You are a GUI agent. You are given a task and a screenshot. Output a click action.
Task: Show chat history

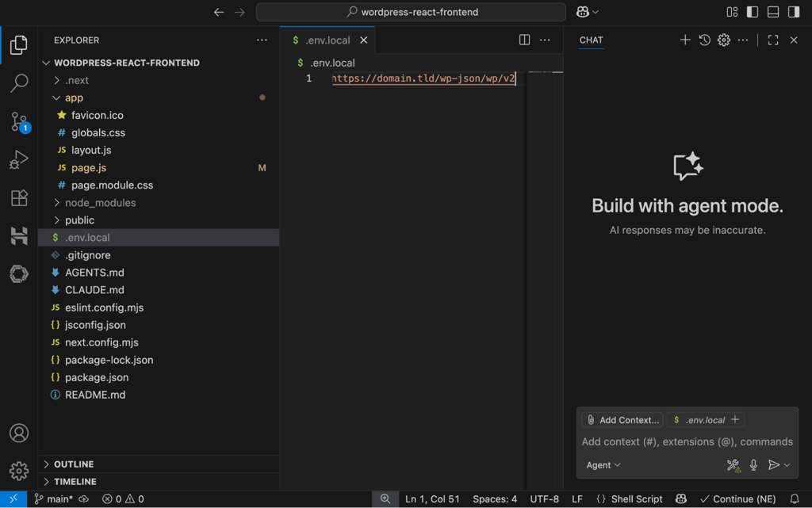coord(704,40)
